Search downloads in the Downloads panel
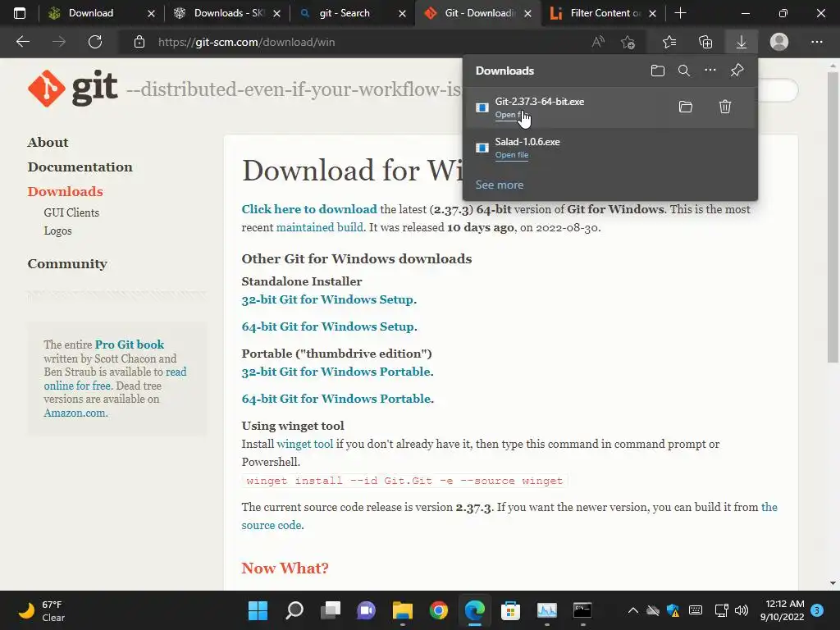The height and width of the screenshot is (630, 840). 684,71
